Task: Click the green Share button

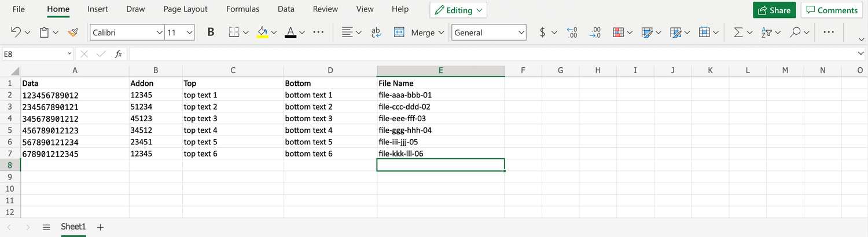Action: coord(774,10)
